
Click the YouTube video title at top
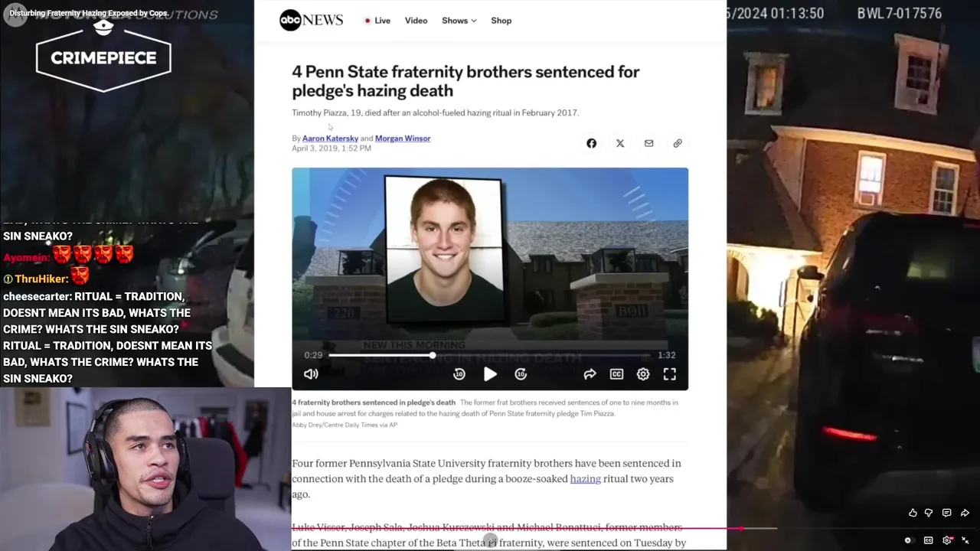89,13
